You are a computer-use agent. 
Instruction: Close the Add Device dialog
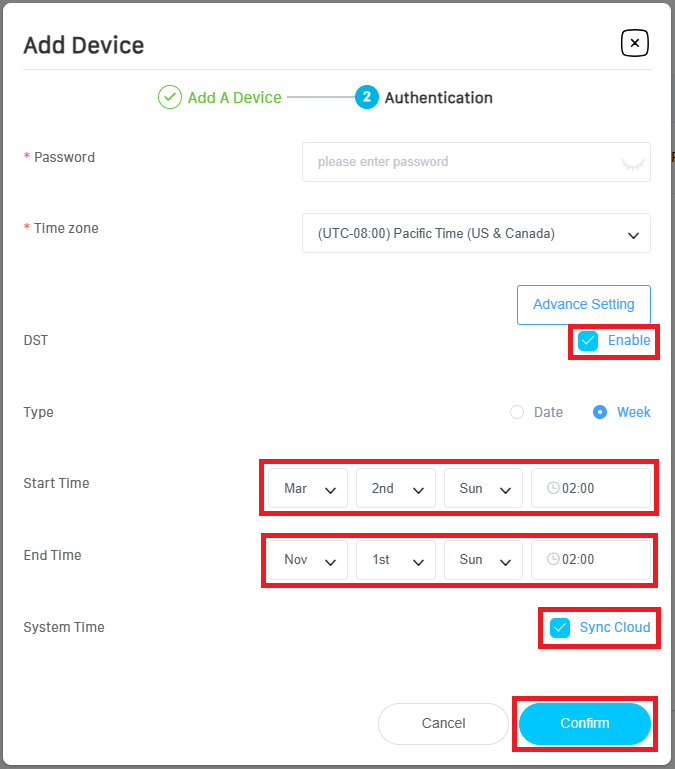pos(635,43)
